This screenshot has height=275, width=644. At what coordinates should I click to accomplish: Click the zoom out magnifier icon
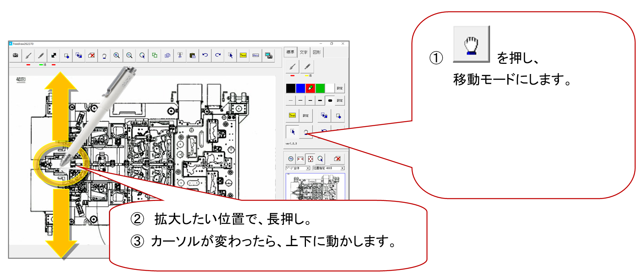pyautogui.click(x=129, y=56)
